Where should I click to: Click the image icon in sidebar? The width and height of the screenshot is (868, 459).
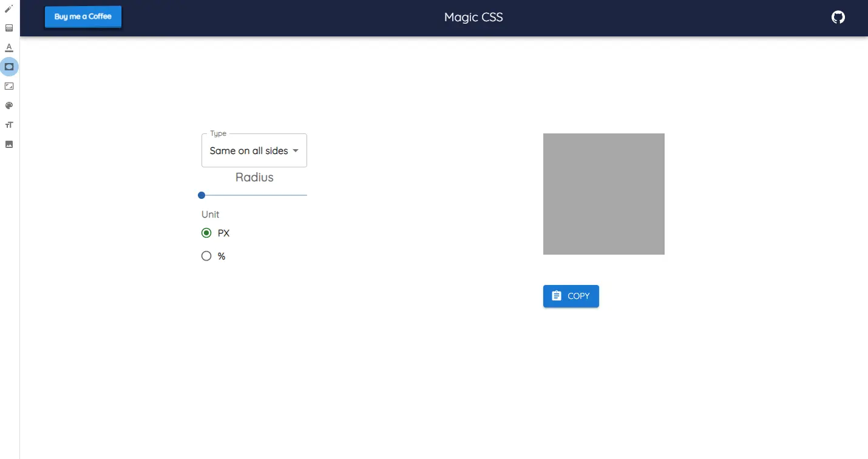pos(9,144)
